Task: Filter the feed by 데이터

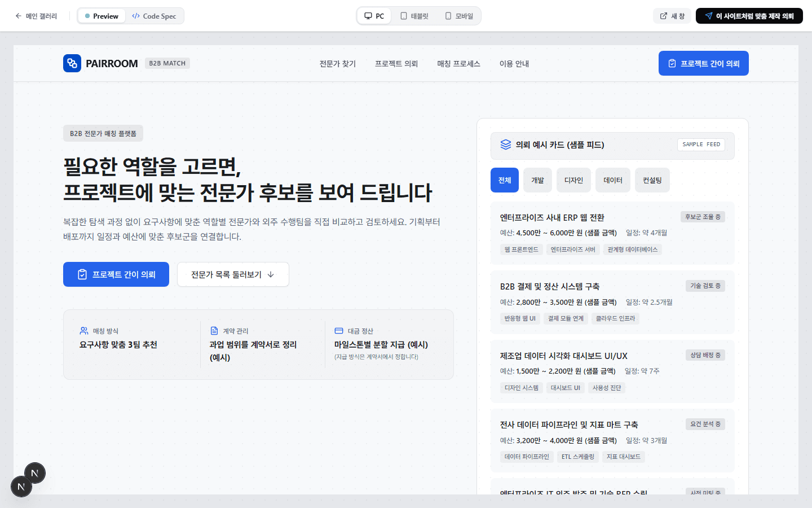Action: 613,180
